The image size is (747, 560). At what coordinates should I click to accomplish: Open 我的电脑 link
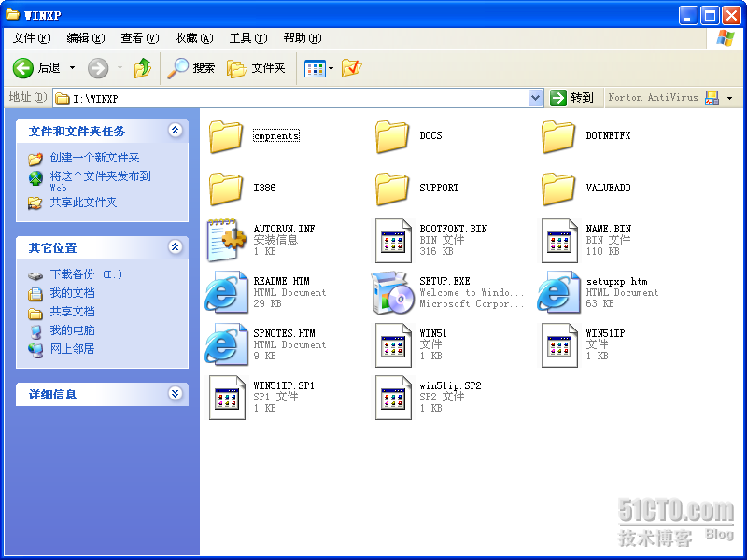[x=73, y=330]
